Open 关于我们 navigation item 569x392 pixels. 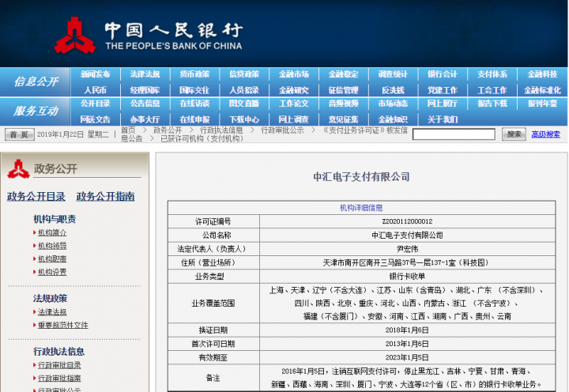(x=443, y=119)
